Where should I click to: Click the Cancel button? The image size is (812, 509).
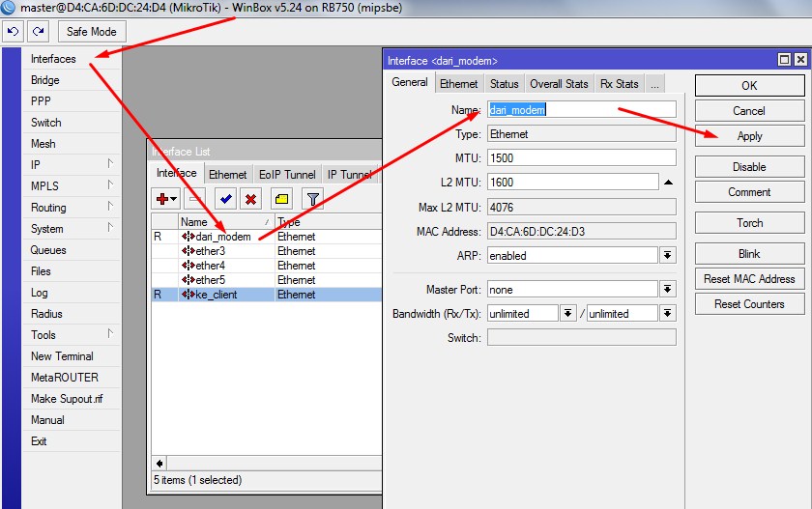749,111
